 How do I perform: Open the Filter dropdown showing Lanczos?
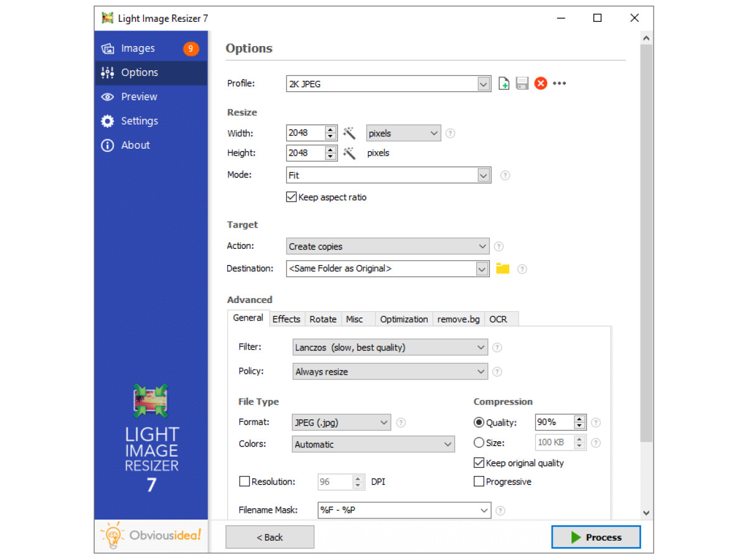(x=390, y=348)
